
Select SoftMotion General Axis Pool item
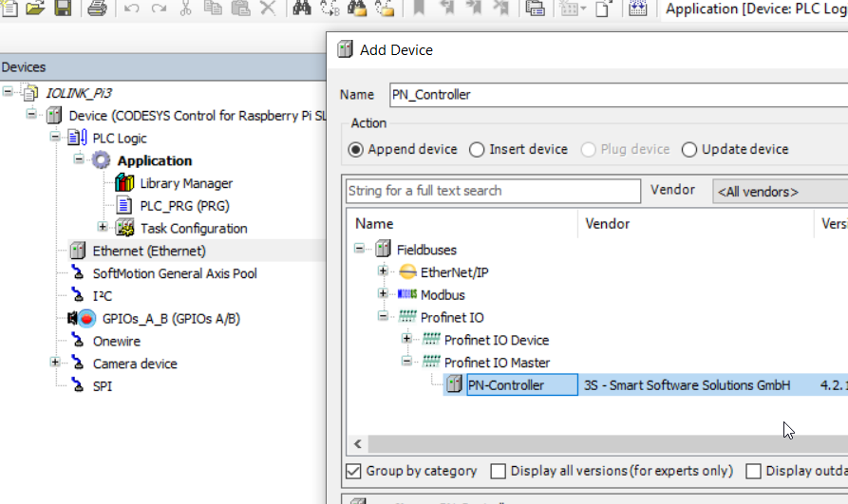pos(175,273)
